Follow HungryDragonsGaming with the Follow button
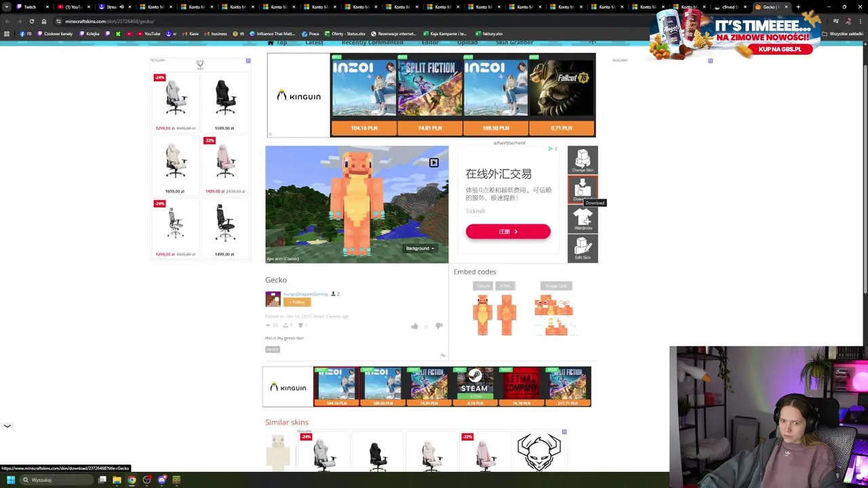This screenshot has height=488, width=868. [x=296, y=302]
